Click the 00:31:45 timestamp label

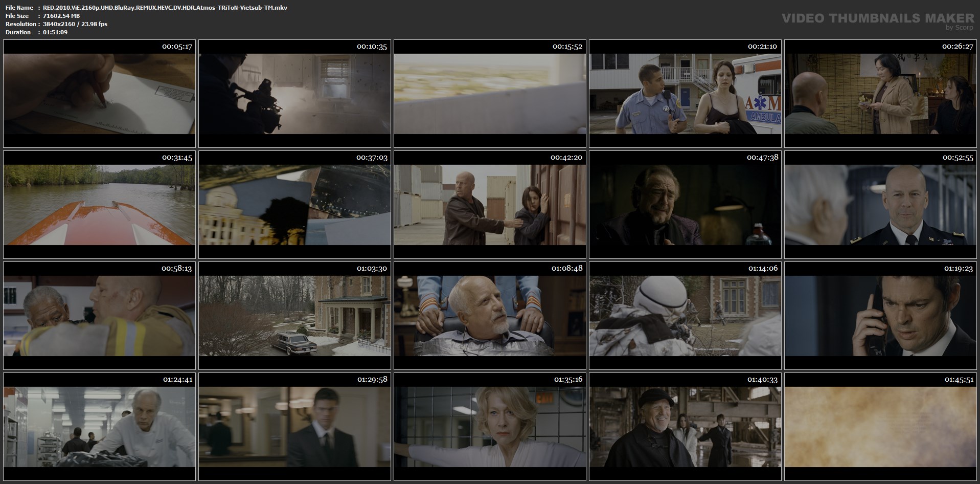pos(177,158)
